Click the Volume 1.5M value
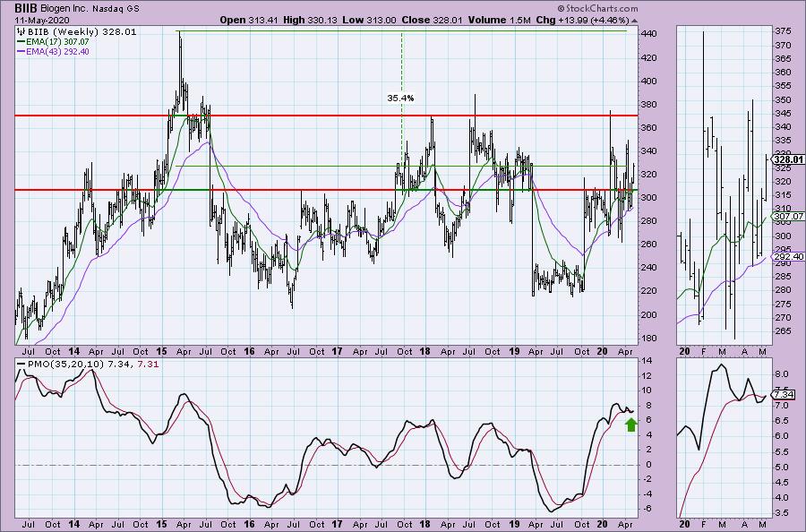Viewport: 806px width, 532px height. click(499, 20)
